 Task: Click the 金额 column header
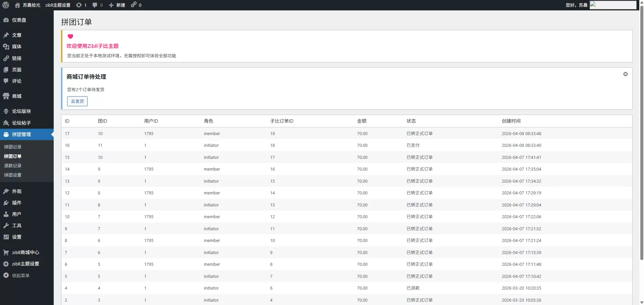pyautogui.click(x=362, y=121)
